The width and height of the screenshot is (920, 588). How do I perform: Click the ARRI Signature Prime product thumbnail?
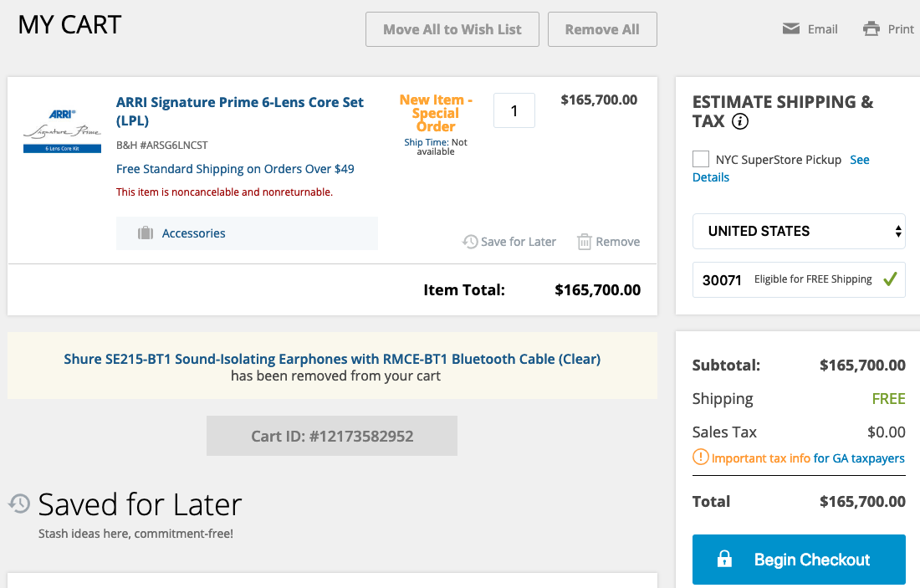click(x=62, y=130)
